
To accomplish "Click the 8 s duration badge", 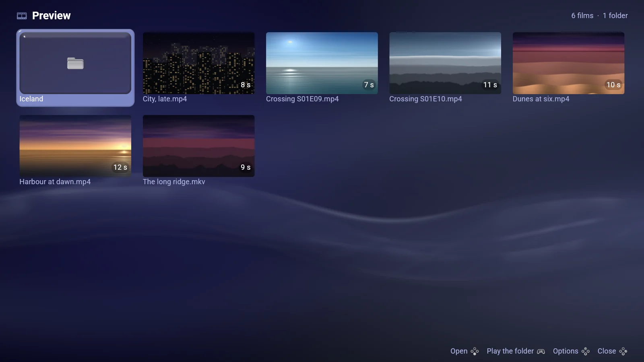I will 246,85.
